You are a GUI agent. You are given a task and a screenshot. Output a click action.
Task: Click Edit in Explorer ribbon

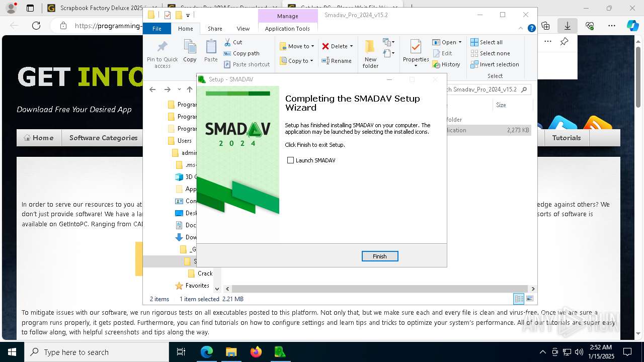(442, 53)
